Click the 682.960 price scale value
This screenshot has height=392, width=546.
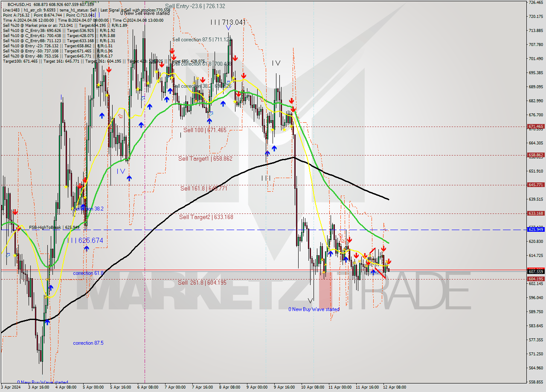coord(536,101)
